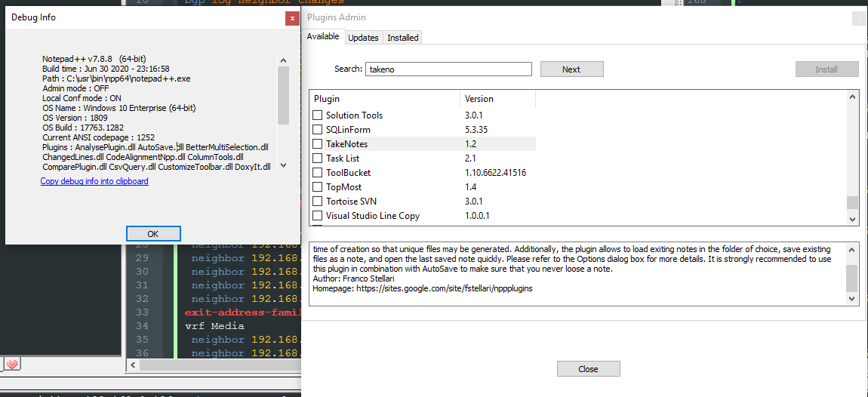Viewport: 868px width, 397px height.
Task: Click the 'Admin mode : OFF' line
Action: point(75,88)
